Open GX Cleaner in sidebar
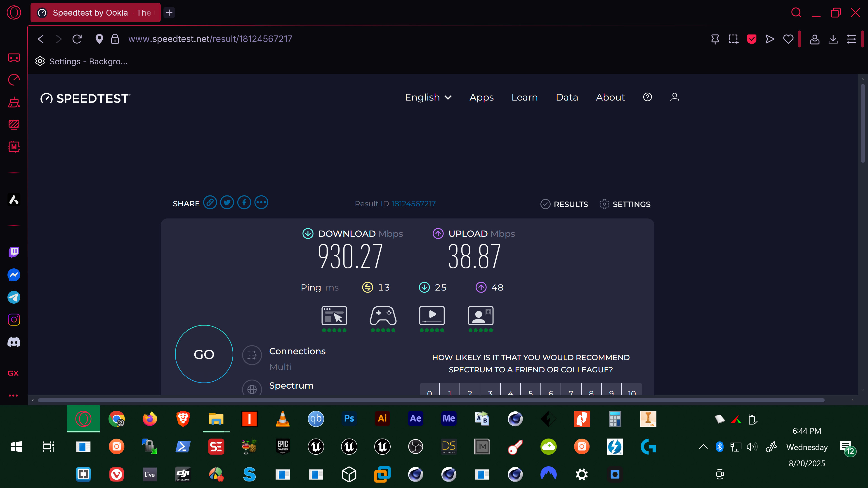Viewport: 868px width, 488px height. 14,102
